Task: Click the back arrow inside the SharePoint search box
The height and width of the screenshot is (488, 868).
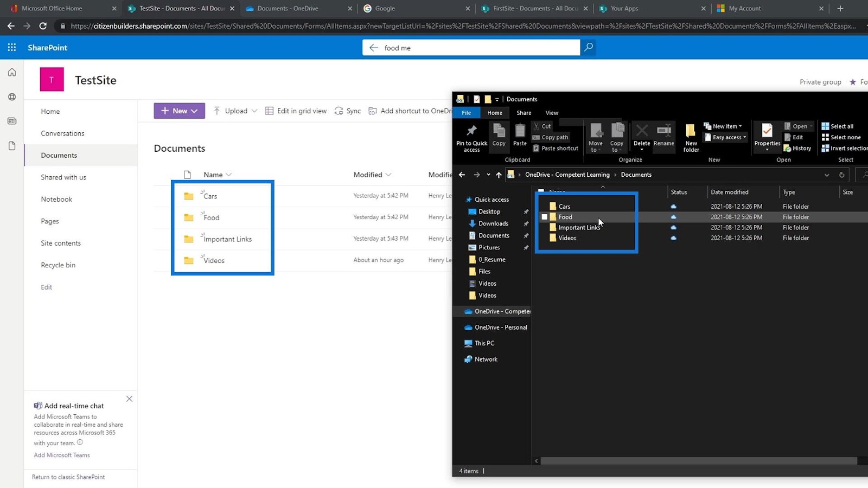Action: [374, 48]
